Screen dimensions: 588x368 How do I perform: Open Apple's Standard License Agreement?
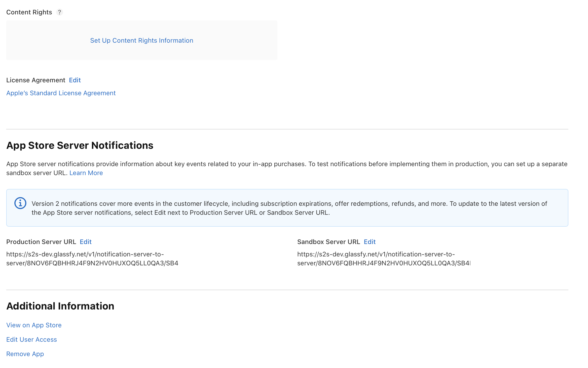pyautogui.click(x=61, y=93)
